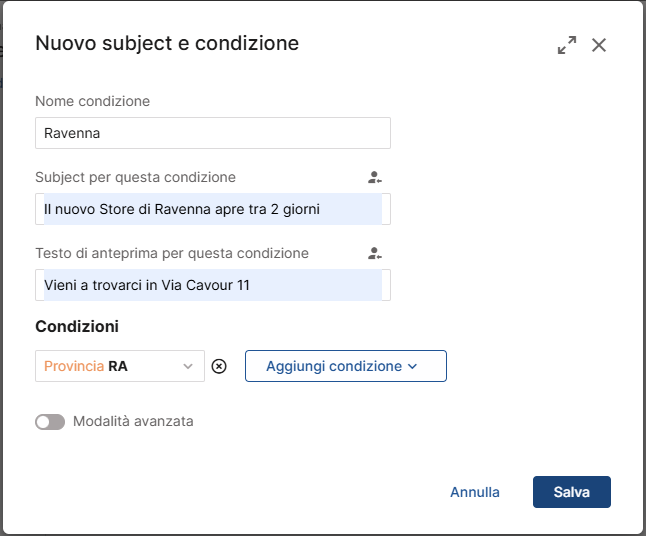
Task: Click the Subject per questa condizione label
Action: point(135,177)
